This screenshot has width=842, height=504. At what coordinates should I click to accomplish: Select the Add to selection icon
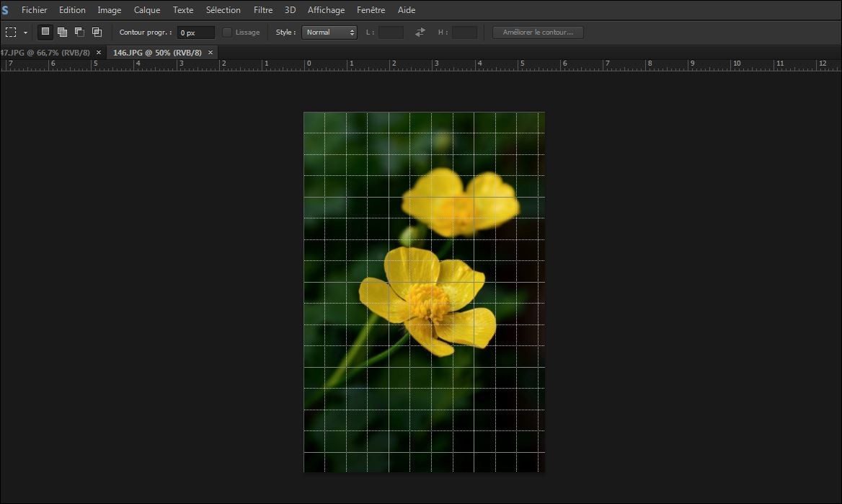63,32
